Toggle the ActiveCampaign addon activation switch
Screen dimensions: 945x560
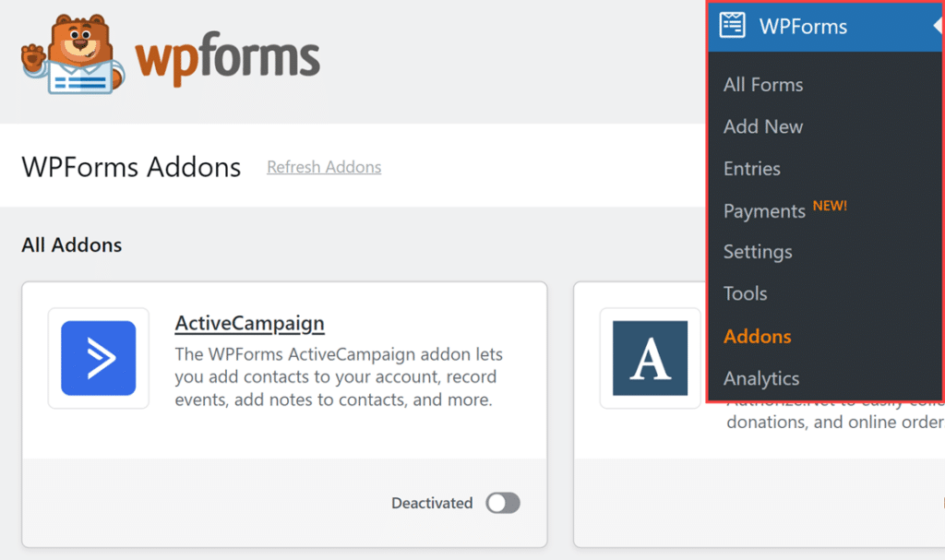(503, 503)
